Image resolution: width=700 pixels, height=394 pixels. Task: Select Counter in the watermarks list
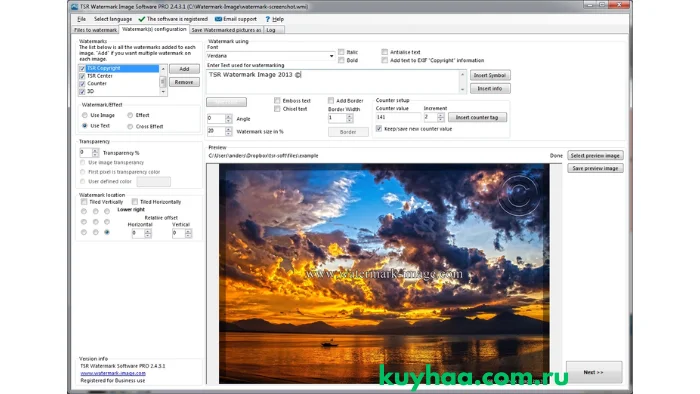coord(97,83)
